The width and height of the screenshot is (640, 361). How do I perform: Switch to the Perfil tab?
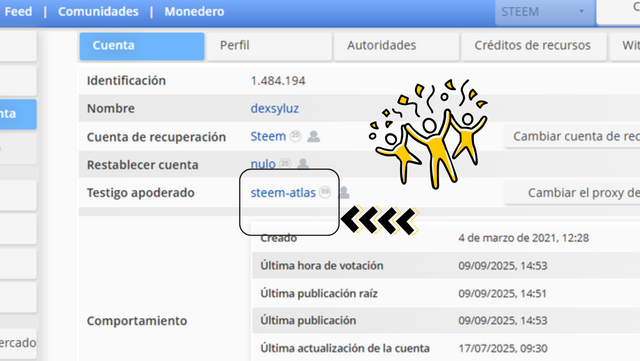click(269, 46)
